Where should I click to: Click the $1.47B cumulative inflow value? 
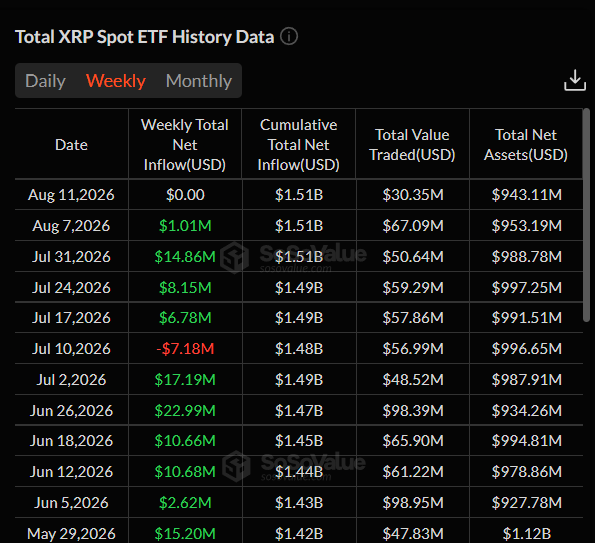point(299,411)
